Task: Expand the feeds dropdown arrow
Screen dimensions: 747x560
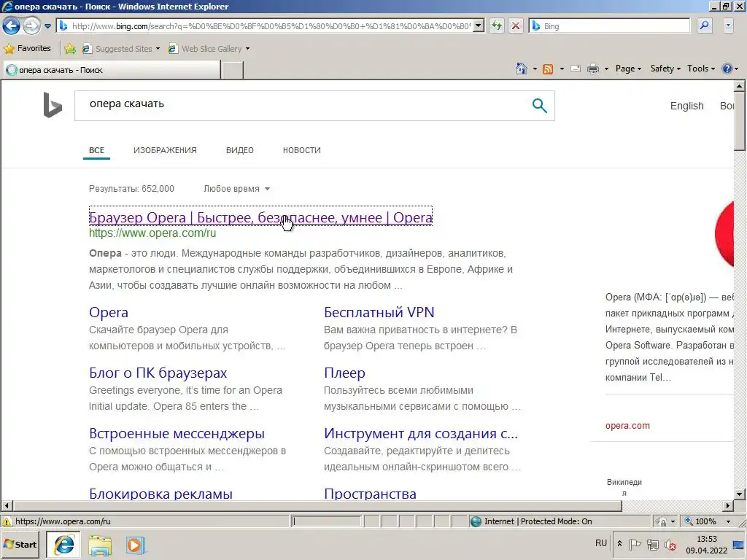Action: (562, 69)
